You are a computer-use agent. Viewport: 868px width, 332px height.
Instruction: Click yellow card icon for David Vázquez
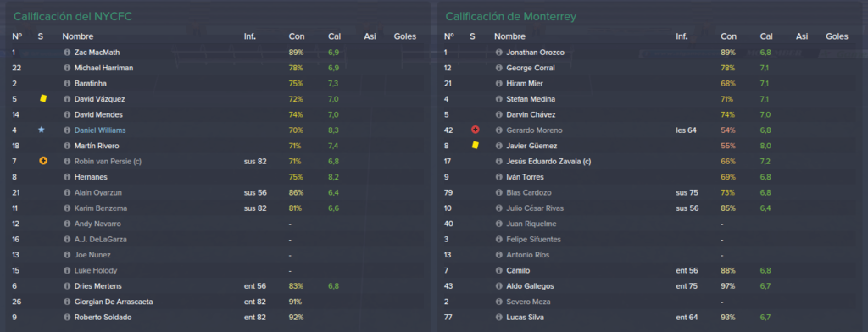(x=43, y=98)
